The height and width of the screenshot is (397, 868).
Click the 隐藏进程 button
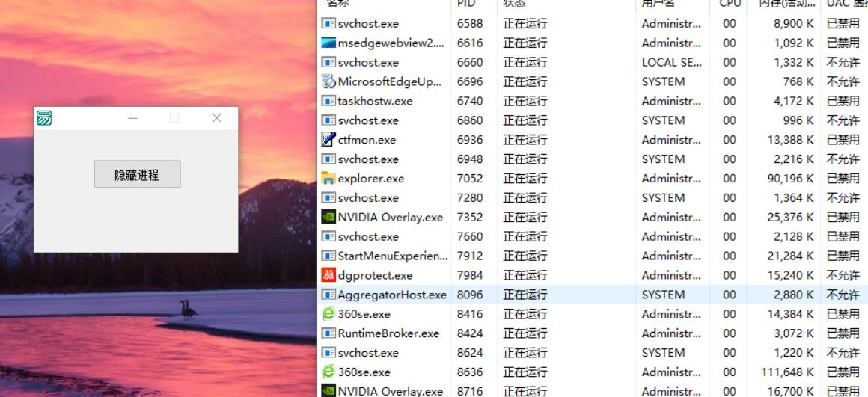tap(137, 174)
